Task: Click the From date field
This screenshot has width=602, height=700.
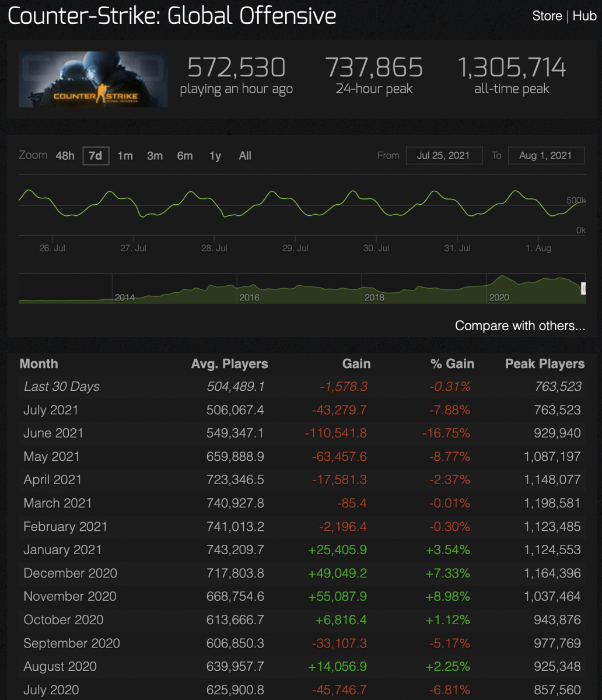Action: tap(443, 156)
